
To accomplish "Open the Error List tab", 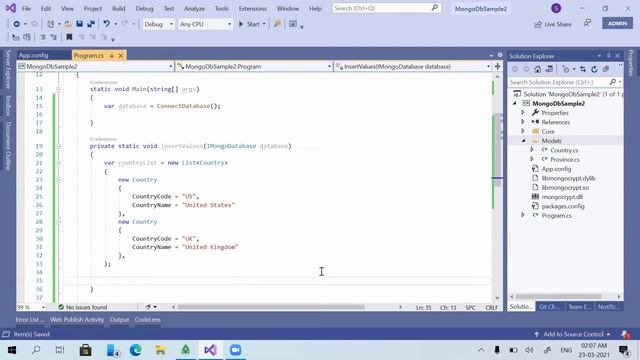I will click(30, 320).
